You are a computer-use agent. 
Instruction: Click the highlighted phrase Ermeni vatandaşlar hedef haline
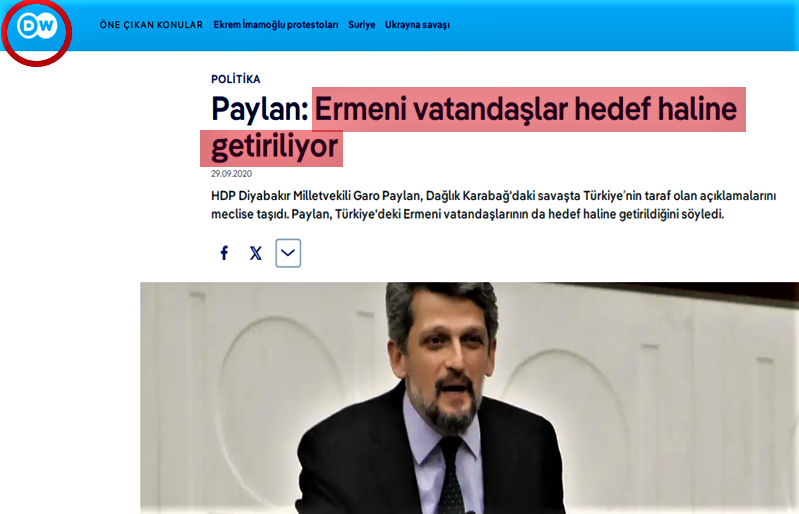[529, 110]
